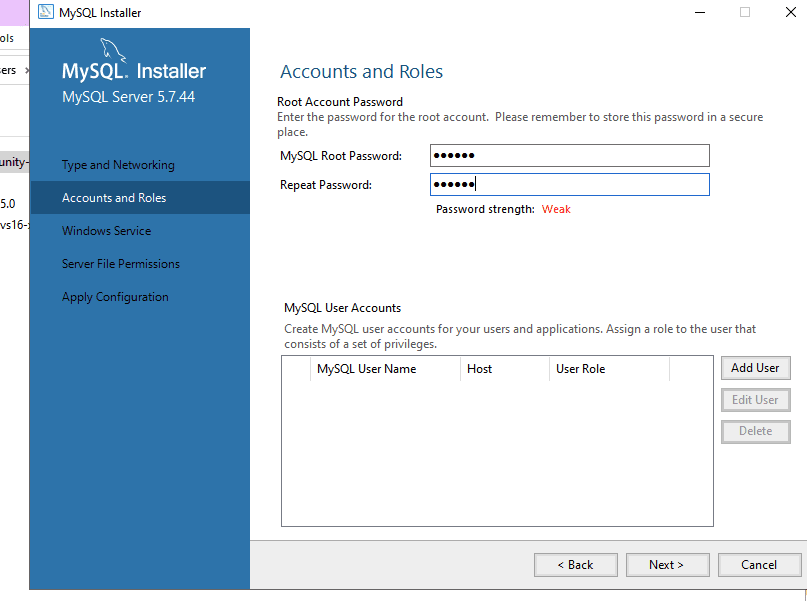Image resolution: width=807 pixels, height=601 pixels.
Task: Focus the MySQL Root Password field
Action: (569, 156)
